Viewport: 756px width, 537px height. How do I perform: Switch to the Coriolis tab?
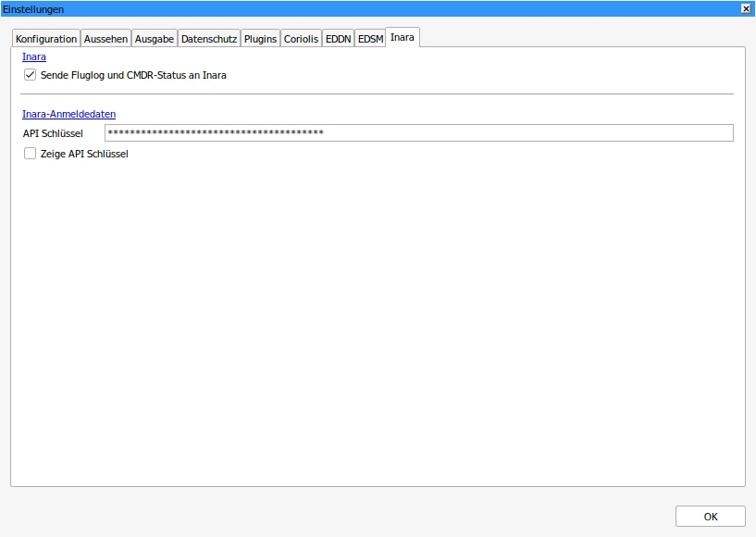(301, 39)
